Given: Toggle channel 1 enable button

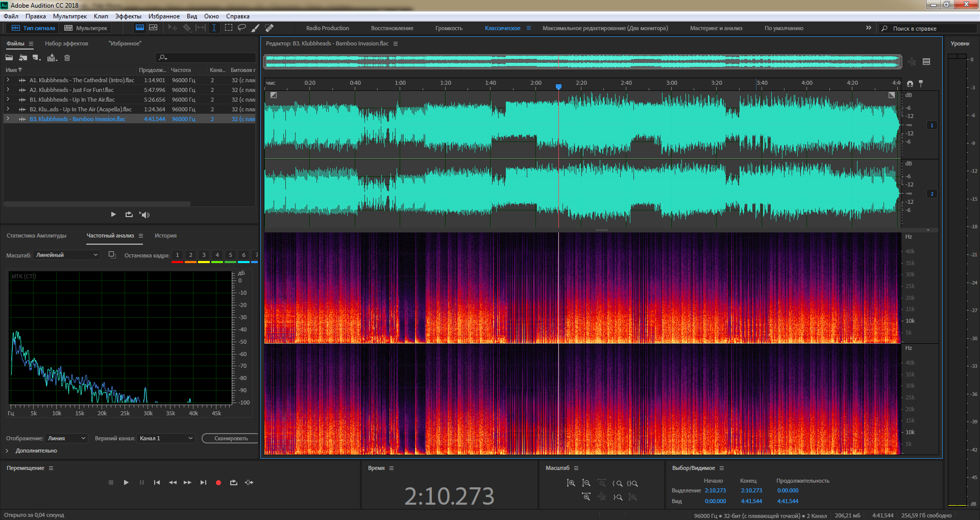Looking at the screenshot, I should click(x=932, y=125).
